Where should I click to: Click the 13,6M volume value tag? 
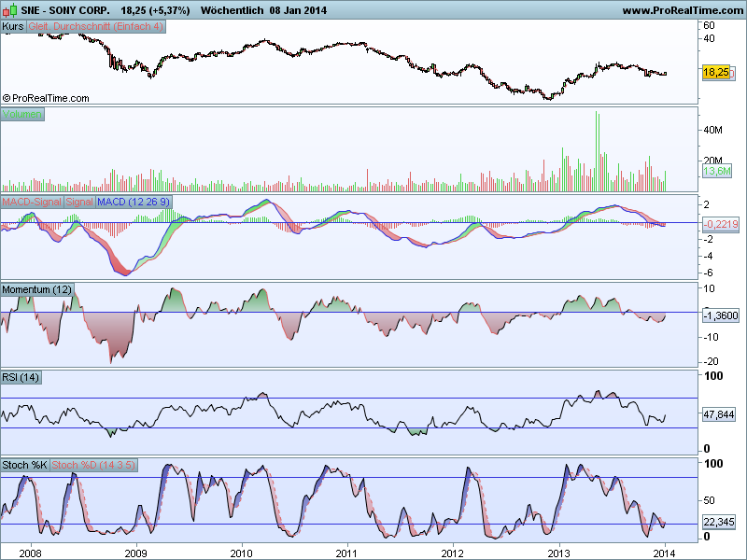tap(717, 171)
